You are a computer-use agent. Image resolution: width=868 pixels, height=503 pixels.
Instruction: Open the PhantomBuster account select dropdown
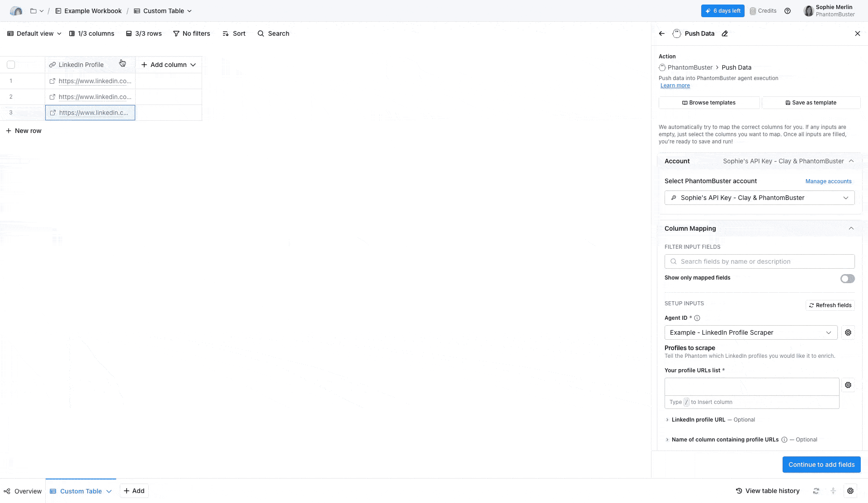click(x=759, y=198)
